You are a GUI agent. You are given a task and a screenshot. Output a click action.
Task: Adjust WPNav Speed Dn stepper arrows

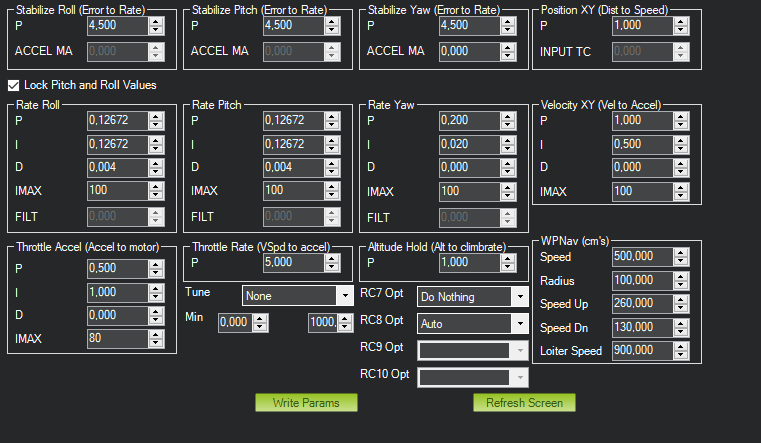click(681, 328)
